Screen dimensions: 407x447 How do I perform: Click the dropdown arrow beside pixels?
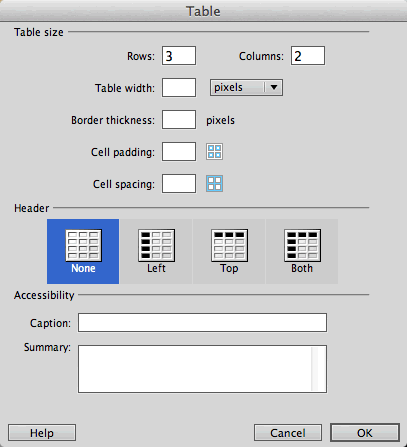(x=274, y=88)
